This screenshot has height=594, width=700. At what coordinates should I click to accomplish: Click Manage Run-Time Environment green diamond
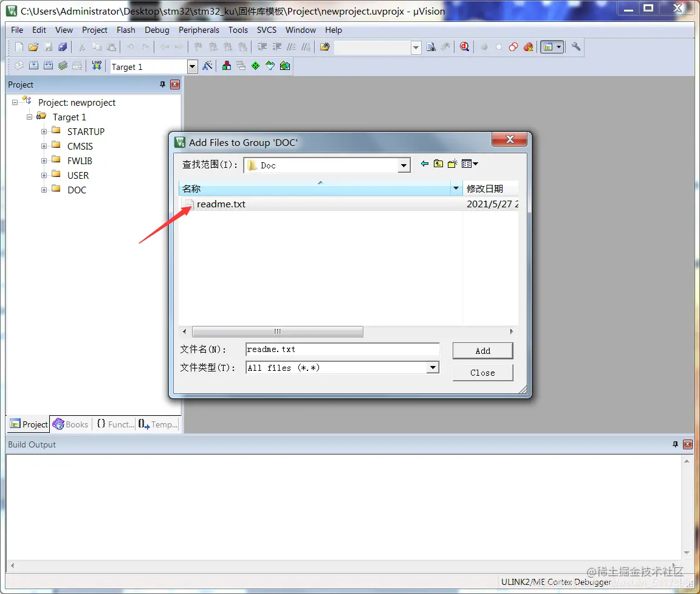pos(255,66)
